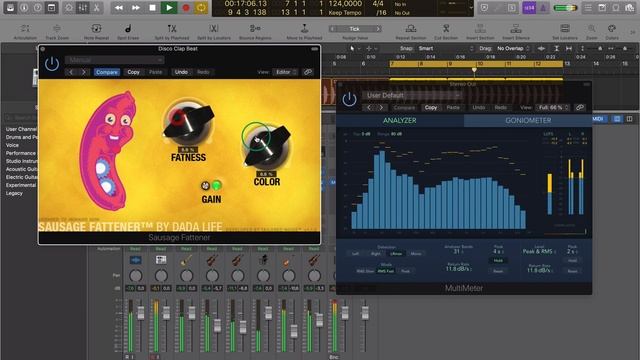The height and width of the screenshot is (360, 640).
Task: Click the link icon in Sausage Fattener header
Action: pyautogui.click(x=308, y=72)
